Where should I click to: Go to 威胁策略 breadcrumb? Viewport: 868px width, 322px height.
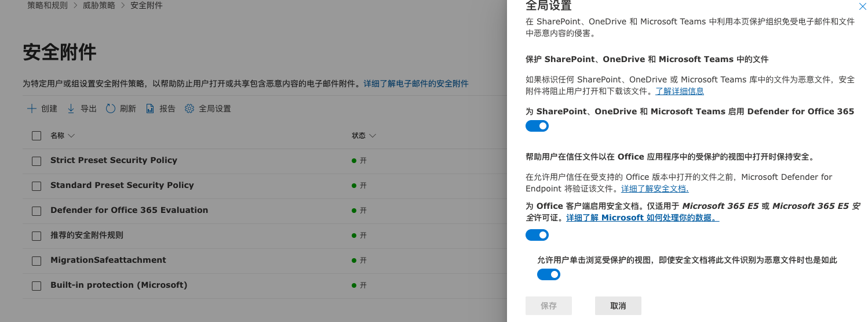coord(99,5)
